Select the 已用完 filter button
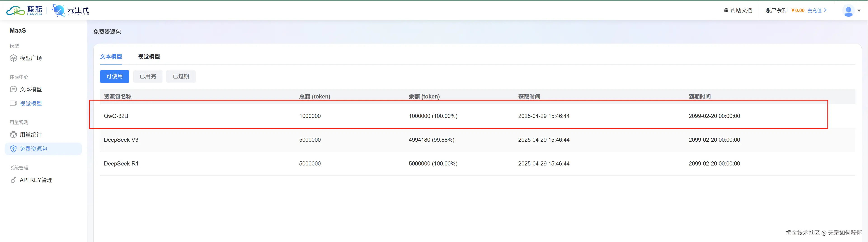This screenshot has height=242, width=868. (x=148, y=76)
